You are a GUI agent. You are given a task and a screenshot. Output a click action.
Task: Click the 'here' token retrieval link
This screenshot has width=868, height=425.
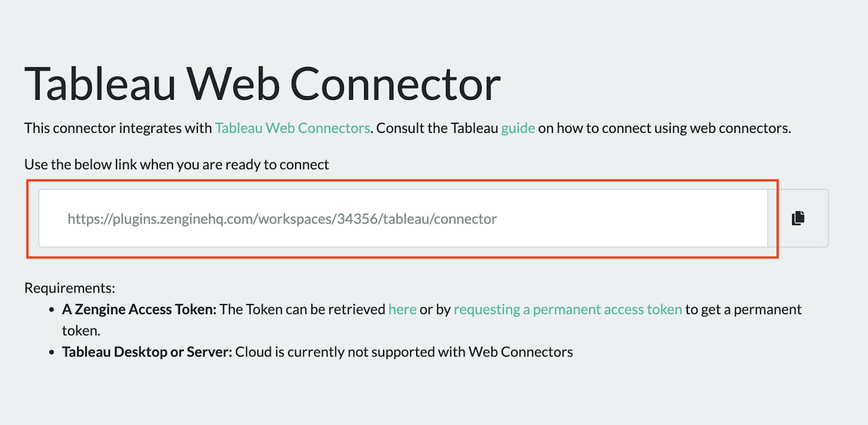coord(403,309)
